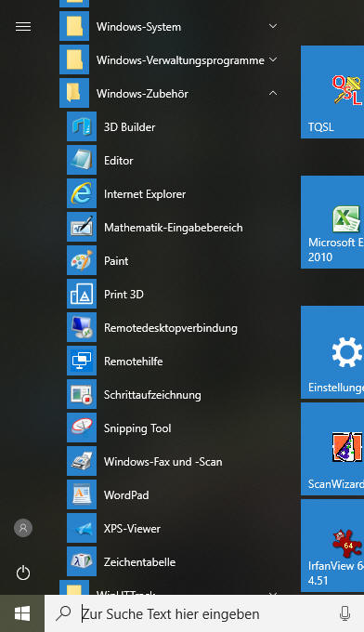This screenshot has width=364, height=632.
Task: Click the Internet Explorer icon
Action: tap(82, 194)
